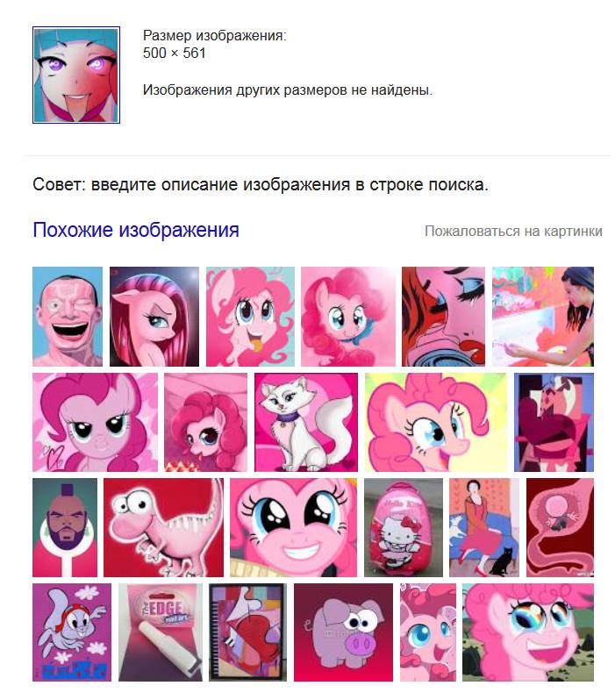
Task: Click "Пожаловаться на картинки" report link
Action: click(513, 232)
